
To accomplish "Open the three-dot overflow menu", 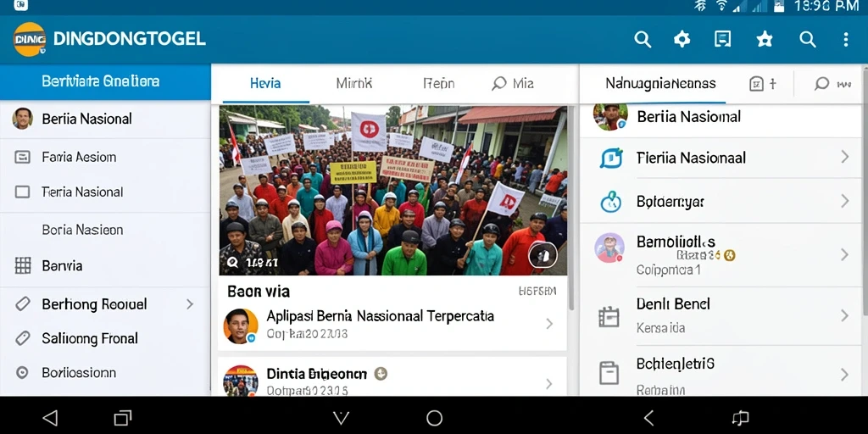I will pos(845,39).
